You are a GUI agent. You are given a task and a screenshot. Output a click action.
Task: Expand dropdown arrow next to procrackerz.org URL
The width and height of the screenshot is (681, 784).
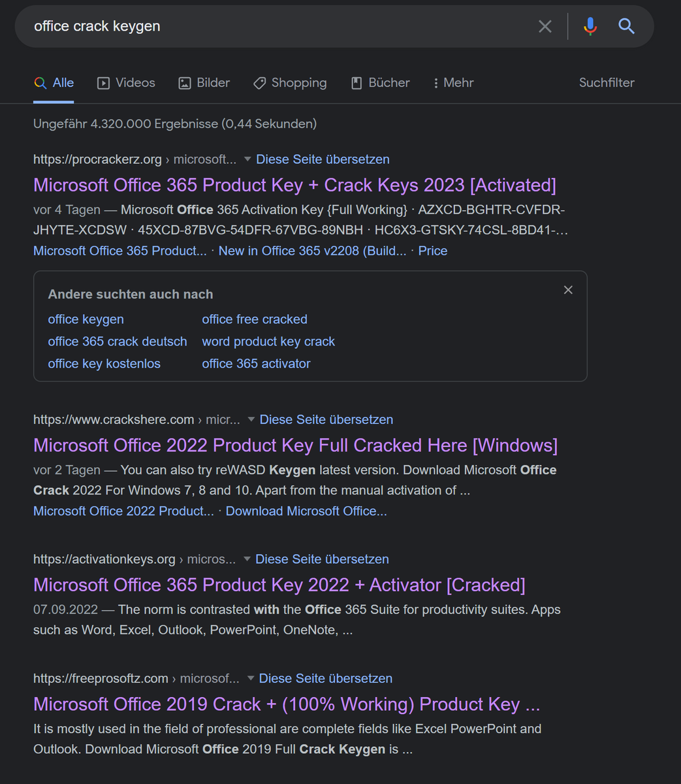click(x=247, y=159)
